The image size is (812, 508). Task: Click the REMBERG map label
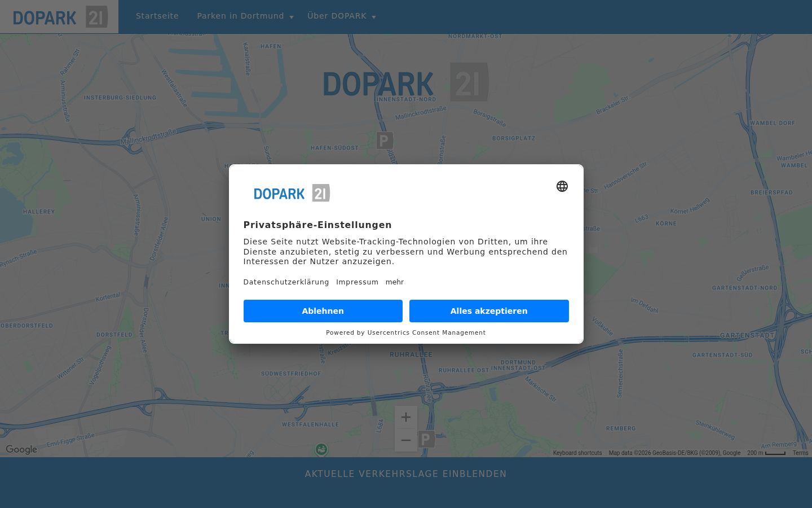click(621, 428)
